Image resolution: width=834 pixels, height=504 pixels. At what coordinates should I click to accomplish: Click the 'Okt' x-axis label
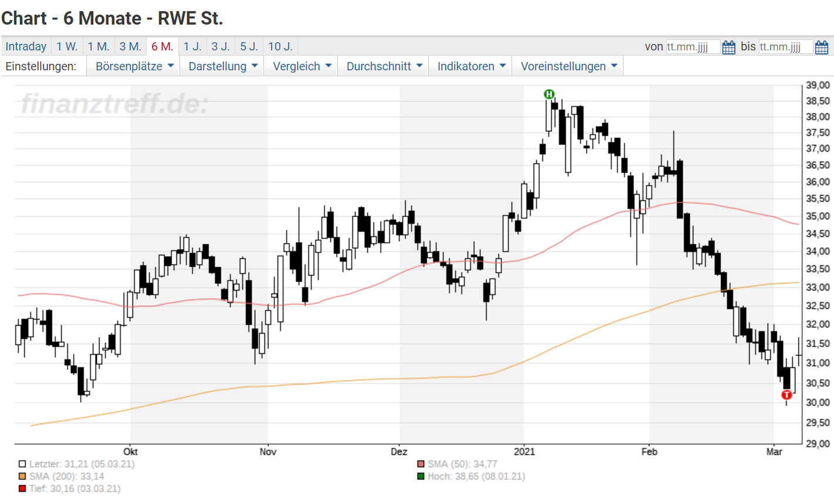(x=130, y=451)
